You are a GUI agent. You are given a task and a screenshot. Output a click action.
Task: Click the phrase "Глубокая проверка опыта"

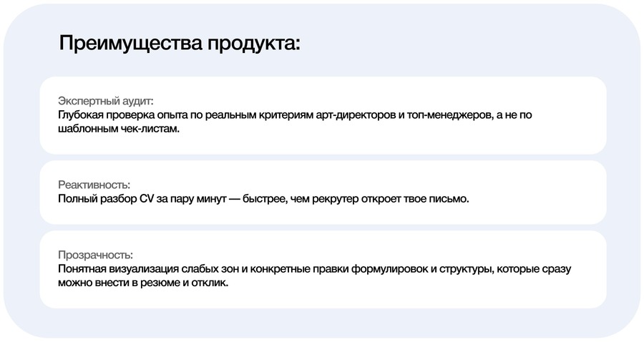tap(123, 115)
